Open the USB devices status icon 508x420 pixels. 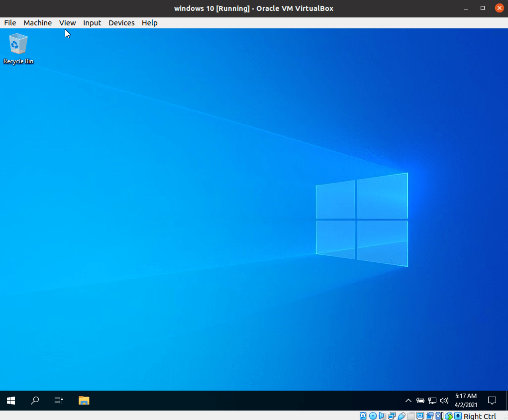pyautogui.click(x=401, y=416)
